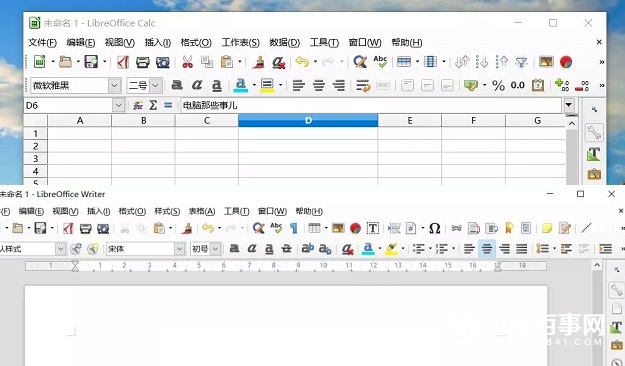Image resolution: width=625 pixels, height=366 pixels.
Task: Click the Sum sigma icon in Calc
Action: click(153, 105)
